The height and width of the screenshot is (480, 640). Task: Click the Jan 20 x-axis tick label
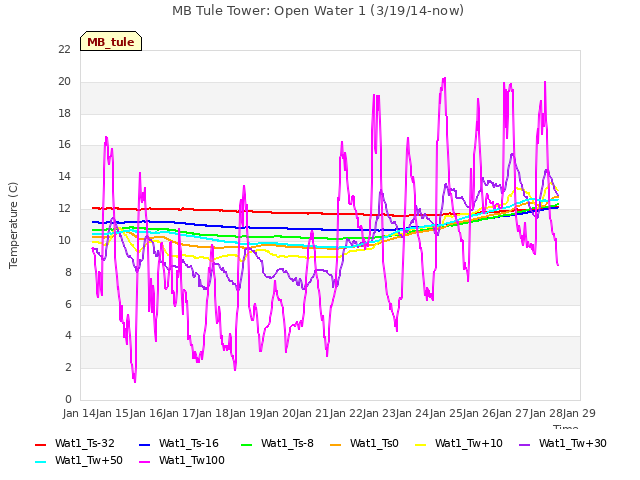click(x=279, y=413)
